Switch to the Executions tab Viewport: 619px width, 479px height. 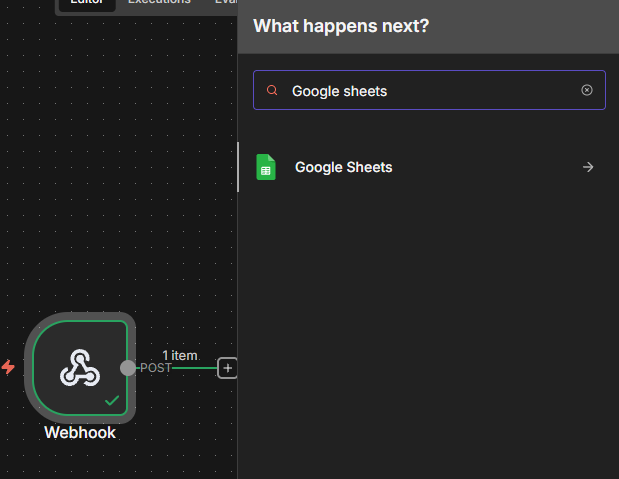[x=159, y=3]
